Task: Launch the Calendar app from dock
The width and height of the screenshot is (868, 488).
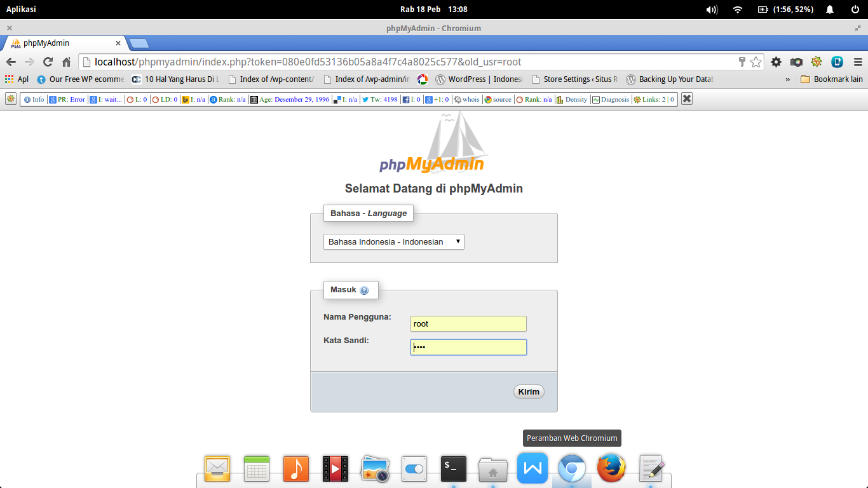Action: (x=257, y=469)
